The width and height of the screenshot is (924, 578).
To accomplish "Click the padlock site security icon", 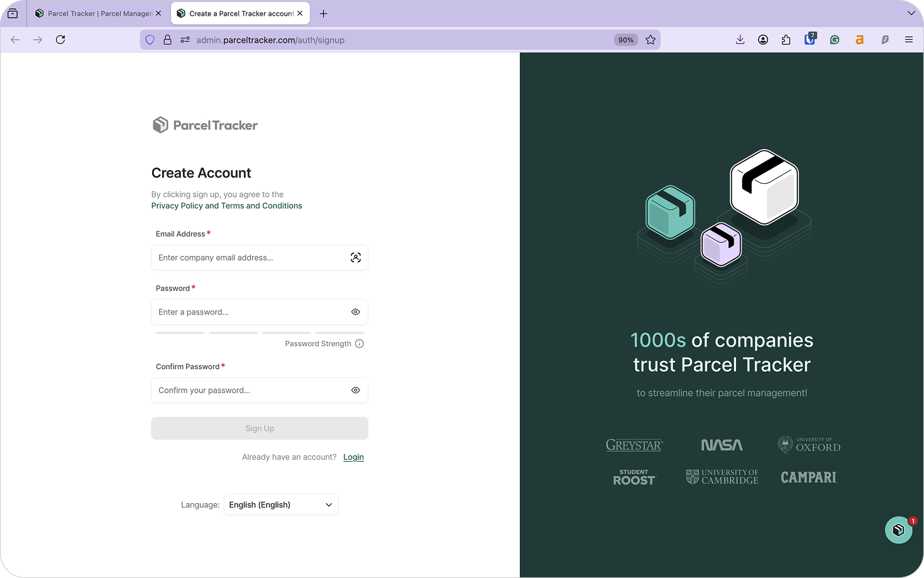I will click(167, 40).
